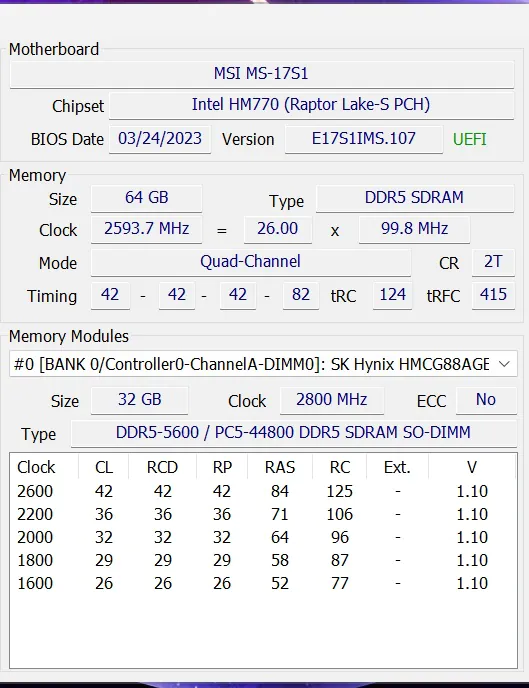Click the 2593.7 MHz memory clock field
The height and width of the screenshot is (688, 529).
point(146,229)
